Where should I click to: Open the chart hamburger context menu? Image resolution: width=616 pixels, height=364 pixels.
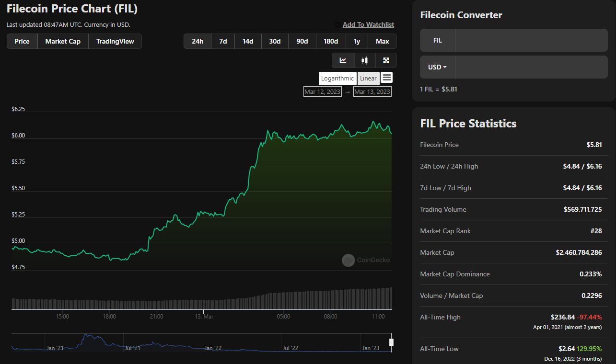point(387,78)
